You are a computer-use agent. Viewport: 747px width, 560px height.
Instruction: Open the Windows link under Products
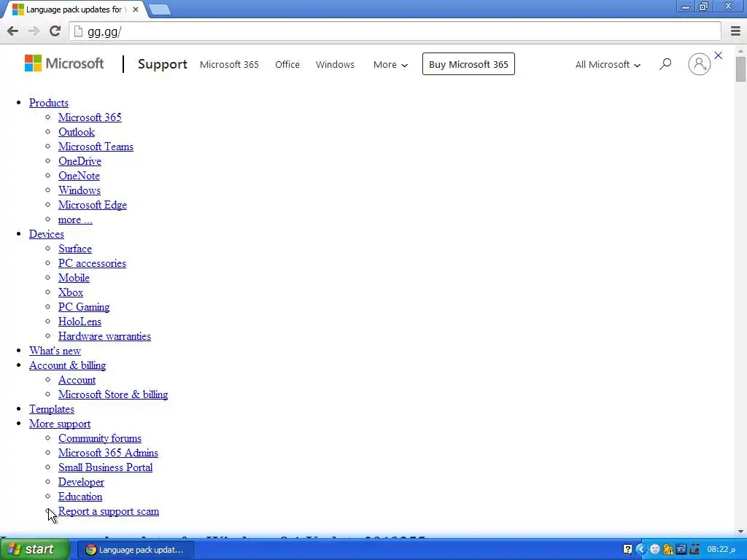(80, 190)
